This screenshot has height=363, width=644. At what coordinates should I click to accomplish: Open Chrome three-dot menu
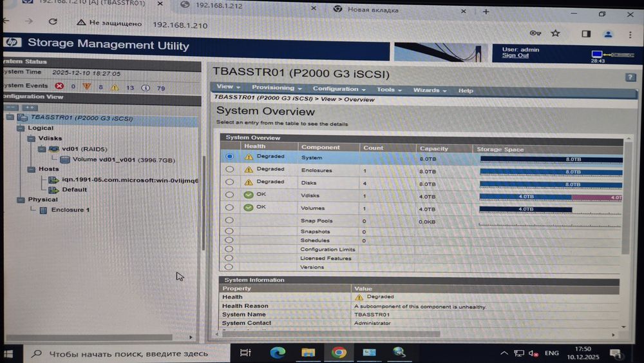coord(630,35)
